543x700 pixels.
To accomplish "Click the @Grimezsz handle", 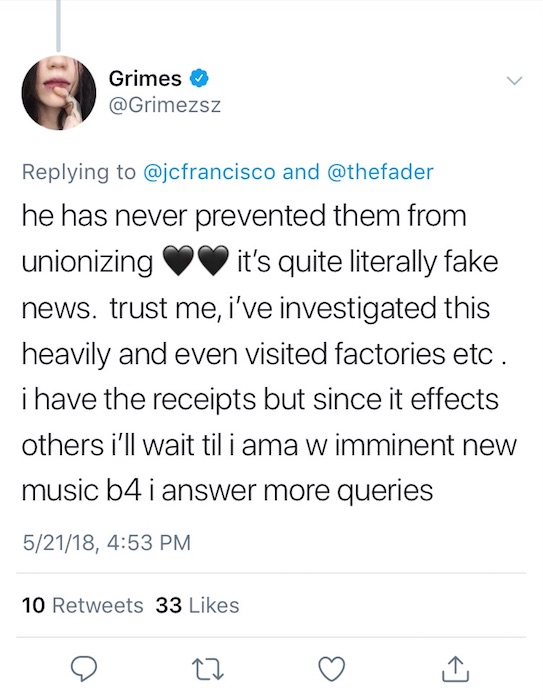I will 165,105.
